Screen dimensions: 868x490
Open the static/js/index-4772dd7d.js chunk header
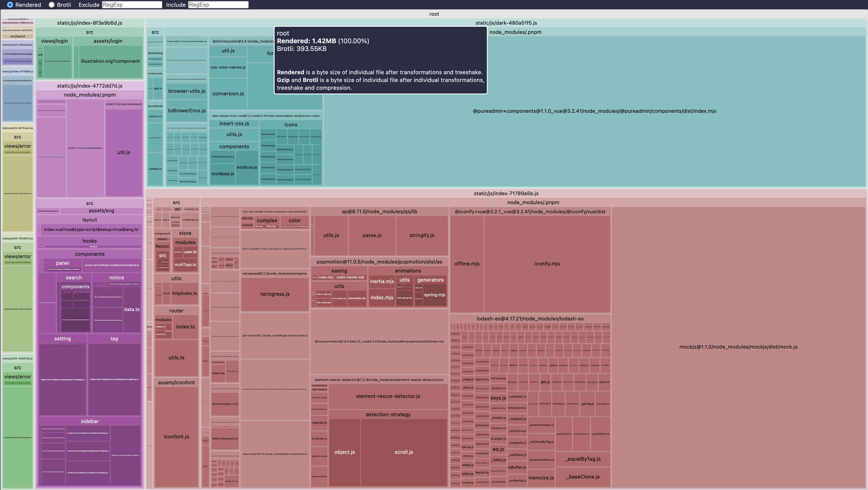(x=90, y=86)
